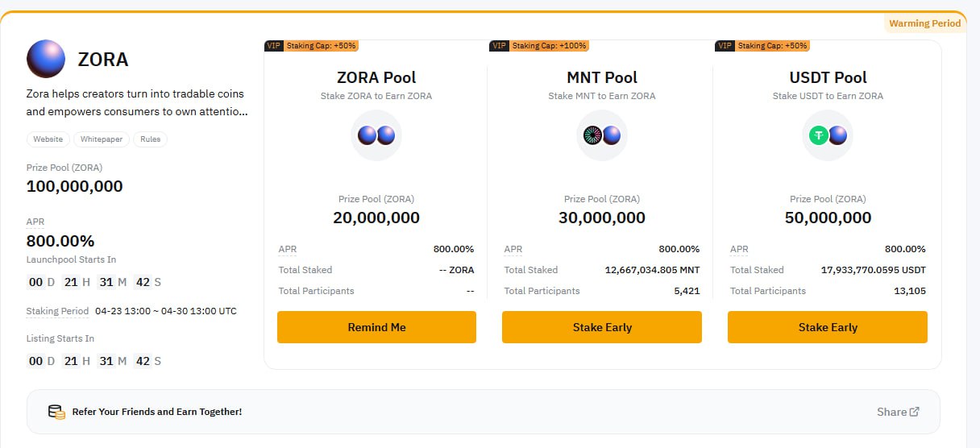Viewport: 980px width, 448px height.
Task: Click the ZORA token logo icon
Action: (x=46, y=59)
